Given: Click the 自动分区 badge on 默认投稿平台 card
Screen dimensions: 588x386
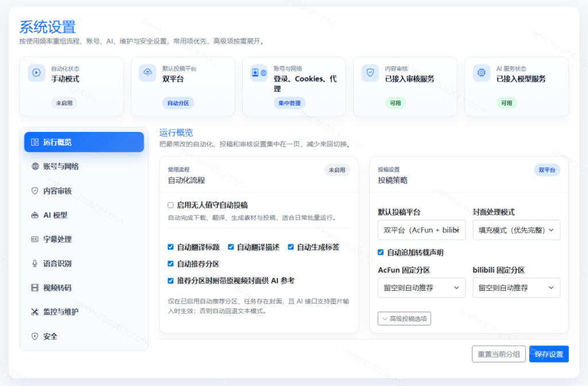Looking at the screenshot, I should tap(178, 103).
